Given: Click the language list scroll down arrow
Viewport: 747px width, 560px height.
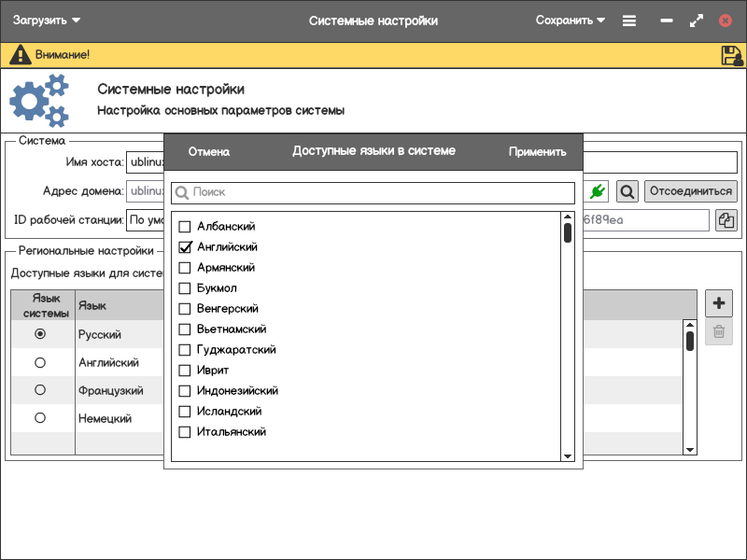Looking at the screenshot, I should point(567,455).
